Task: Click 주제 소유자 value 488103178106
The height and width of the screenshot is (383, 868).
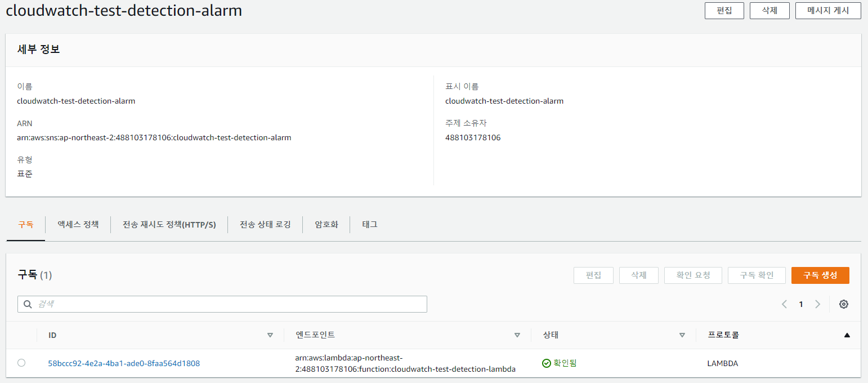Action: tap(473, 137)
